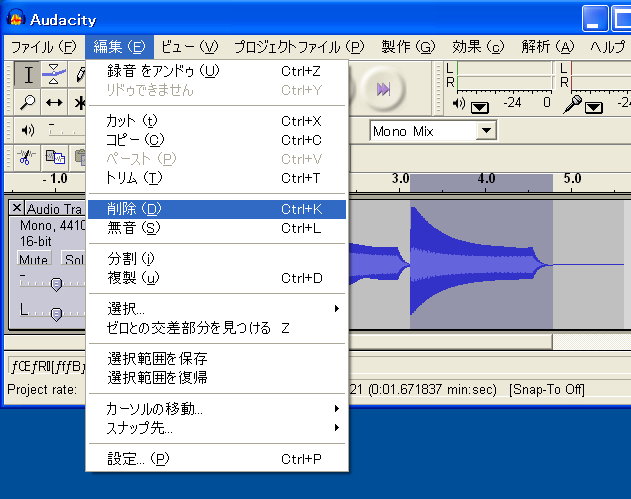Open the ファイル (F) menu
Screen dimensions: 631x499
tap(43, 47)
